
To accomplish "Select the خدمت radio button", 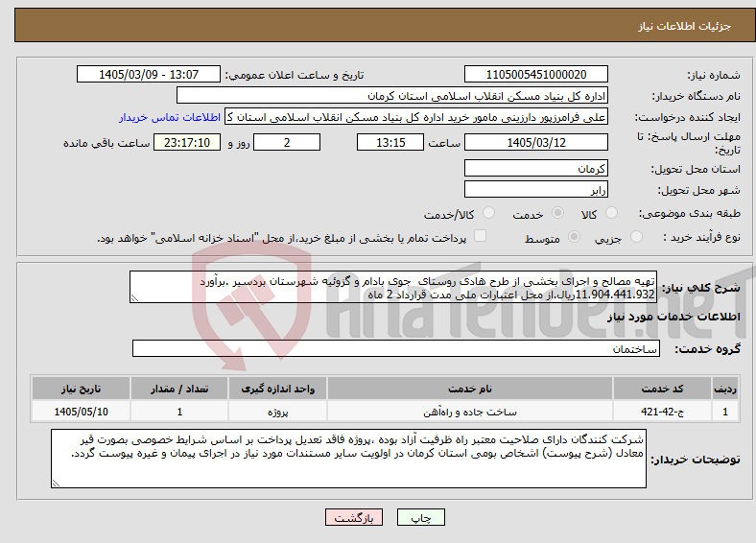I will pos(557,213).
